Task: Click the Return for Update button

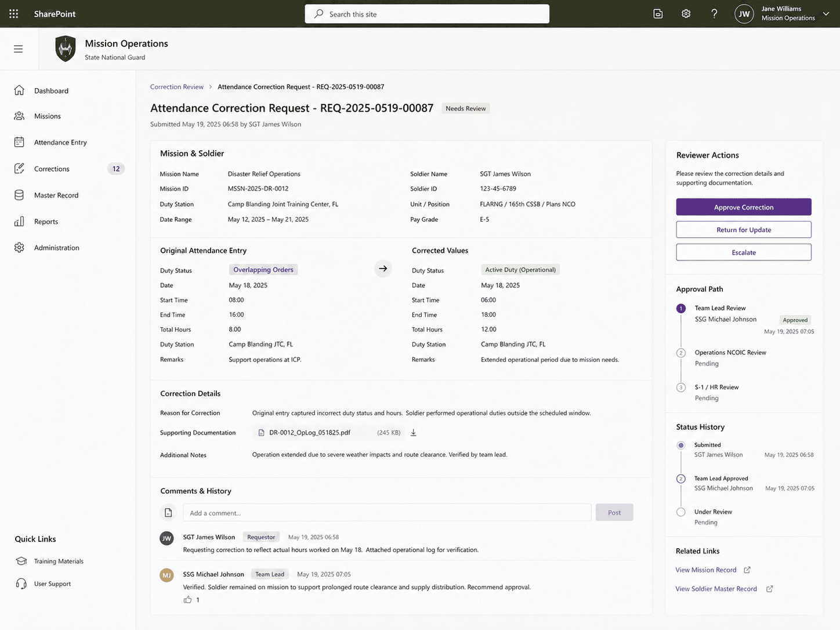Action: (744, 230)
